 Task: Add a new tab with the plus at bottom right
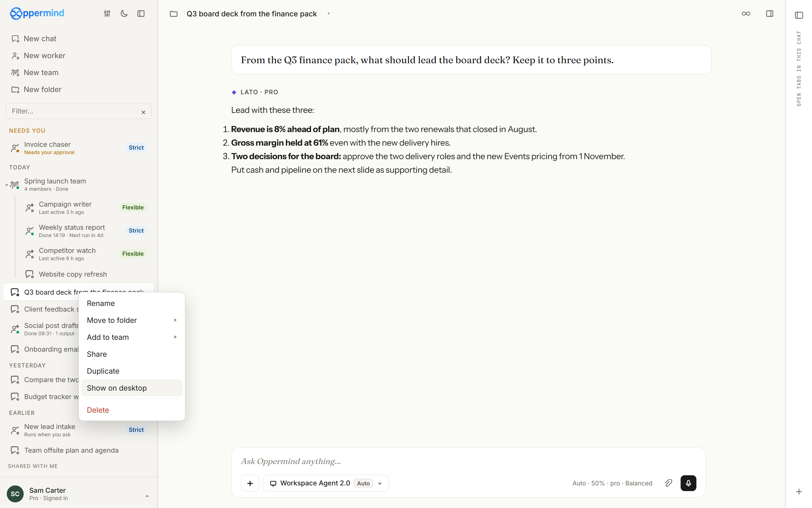point(799,492)
